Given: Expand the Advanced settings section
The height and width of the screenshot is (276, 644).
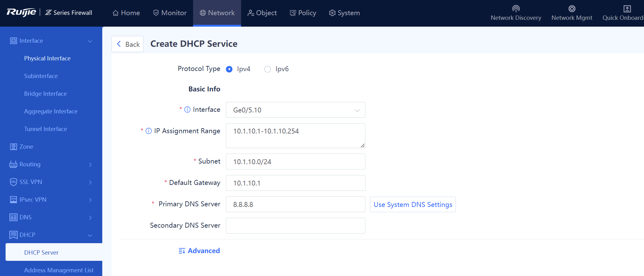Looking at the screenshot, I should tap(199, 251).
